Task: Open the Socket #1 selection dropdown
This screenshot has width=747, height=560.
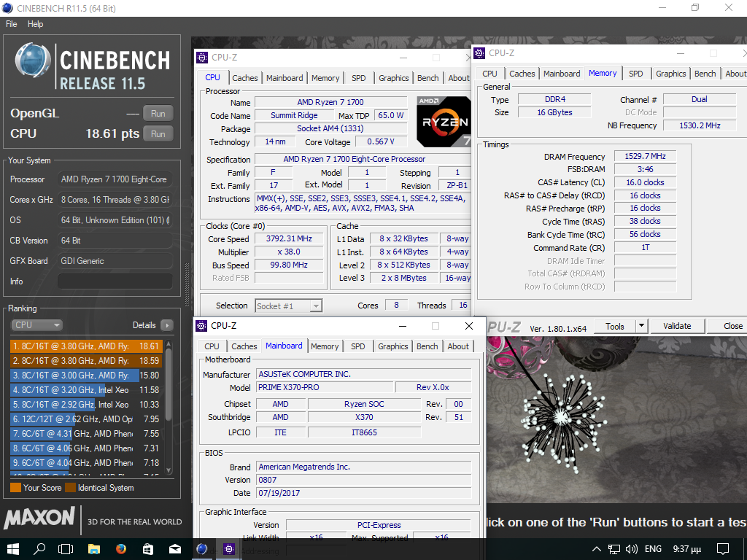Action: [x=289, y=306]
